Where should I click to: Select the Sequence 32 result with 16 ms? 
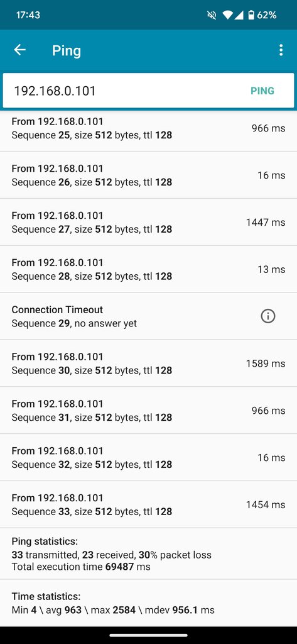click(148, 457)
